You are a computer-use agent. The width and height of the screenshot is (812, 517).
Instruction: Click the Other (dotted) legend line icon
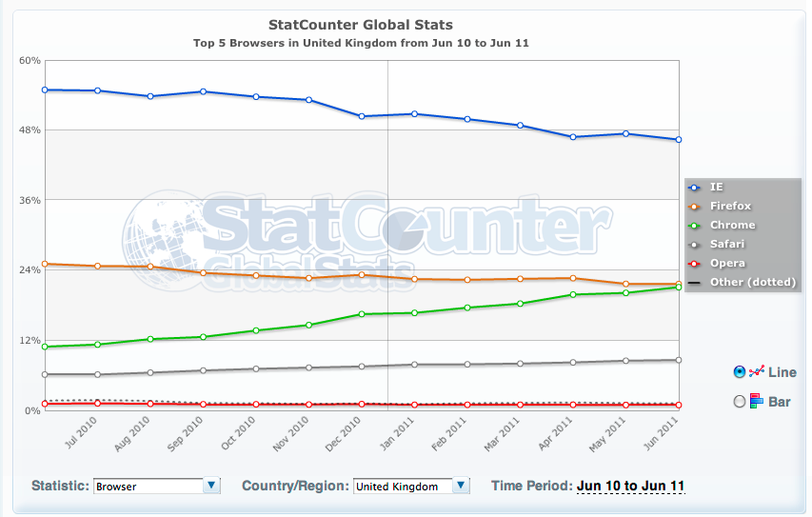tap(694, 282)
